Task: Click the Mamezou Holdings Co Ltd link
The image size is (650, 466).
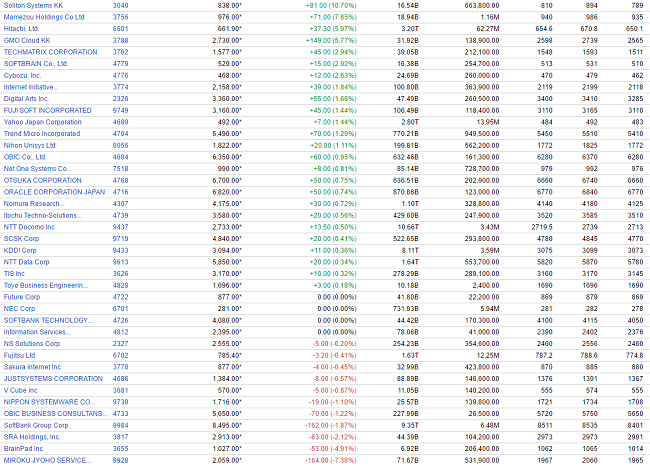Action: click(x=44, y=17)
